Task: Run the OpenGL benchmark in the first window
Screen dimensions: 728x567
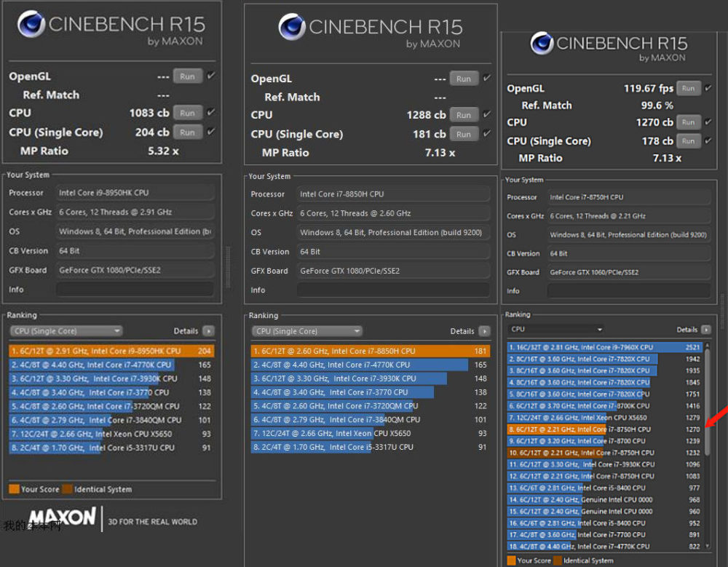Action: pos(189,76)
